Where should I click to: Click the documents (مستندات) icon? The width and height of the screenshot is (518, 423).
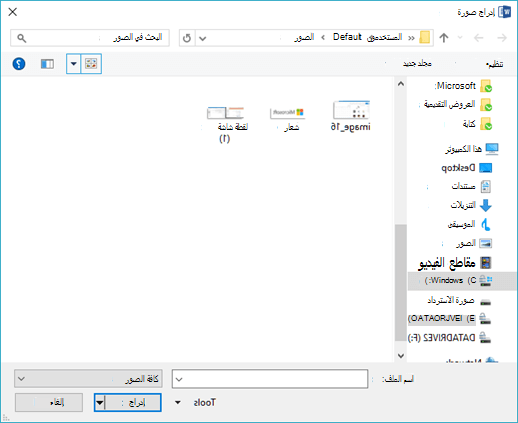[486, 187]
